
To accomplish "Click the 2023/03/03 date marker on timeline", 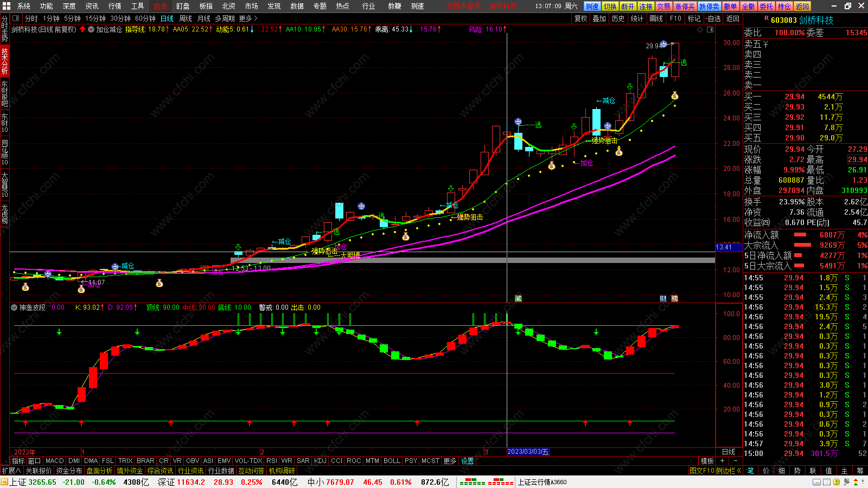I will pyautogui.click(x=528, y=452).
